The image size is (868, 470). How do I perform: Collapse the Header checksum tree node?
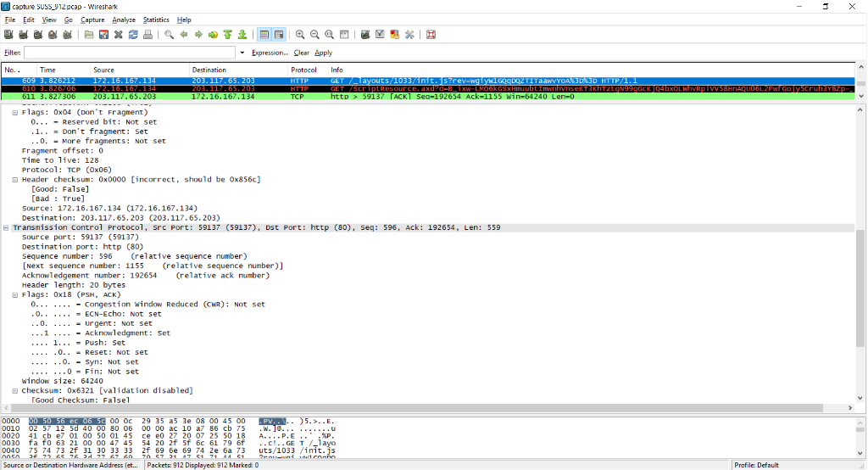point(15,180)
